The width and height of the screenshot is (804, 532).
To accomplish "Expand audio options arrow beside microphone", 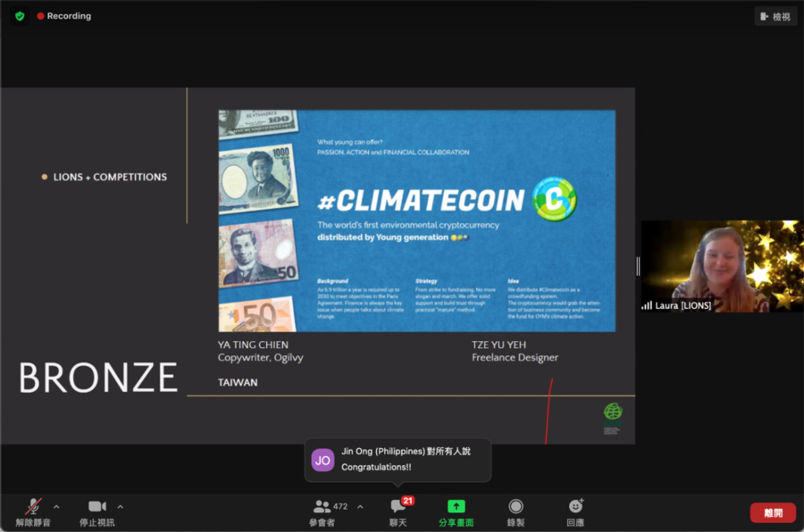I will click(x=56, y=507).
